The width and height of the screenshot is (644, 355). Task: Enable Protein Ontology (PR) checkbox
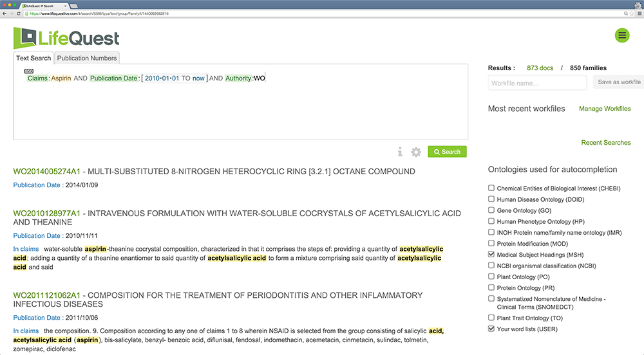click(491, 287)
